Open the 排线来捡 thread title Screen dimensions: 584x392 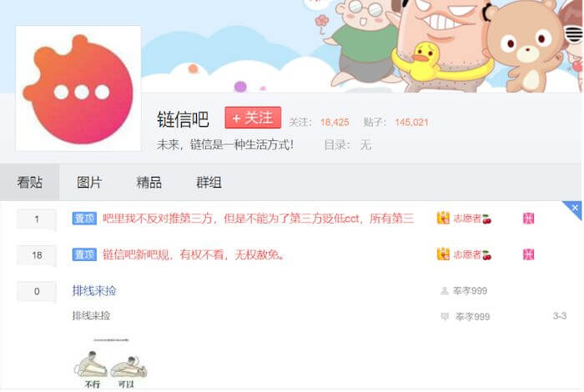(x=94, y=291)
